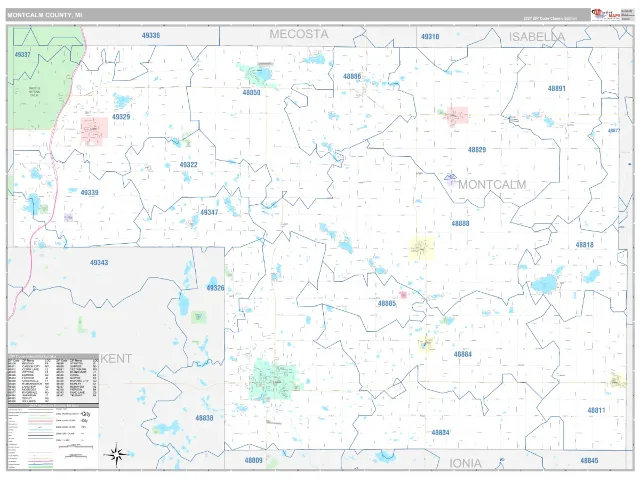
Task: Click ZIP code label 48834
Action: [x=440, y=433]
